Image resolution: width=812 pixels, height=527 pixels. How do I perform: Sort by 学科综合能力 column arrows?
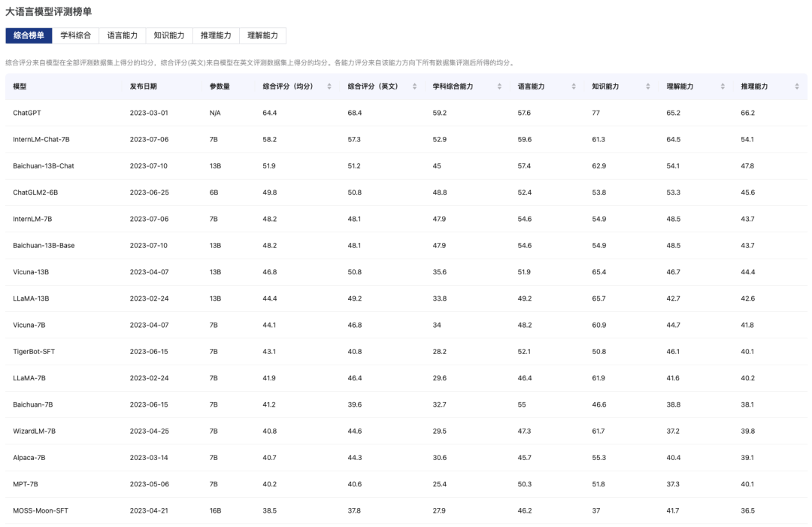pyautogui.click(x=499, y=86)
